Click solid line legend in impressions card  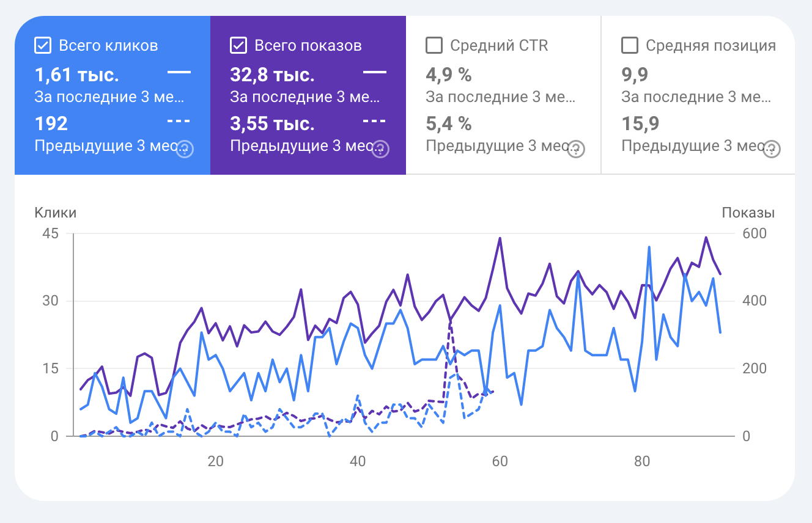pyautogui.click(x=375, y=73)
